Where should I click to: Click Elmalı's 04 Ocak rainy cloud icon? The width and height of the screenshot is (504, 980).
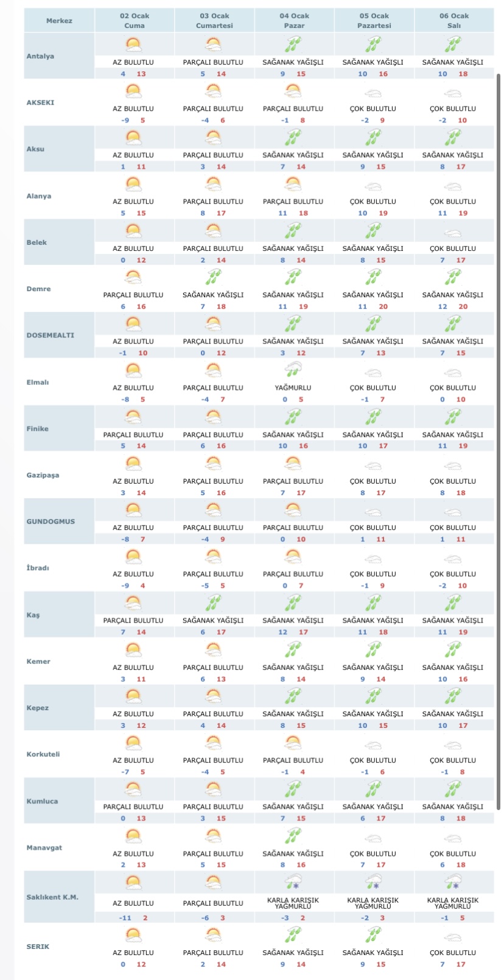pos(293,370)
